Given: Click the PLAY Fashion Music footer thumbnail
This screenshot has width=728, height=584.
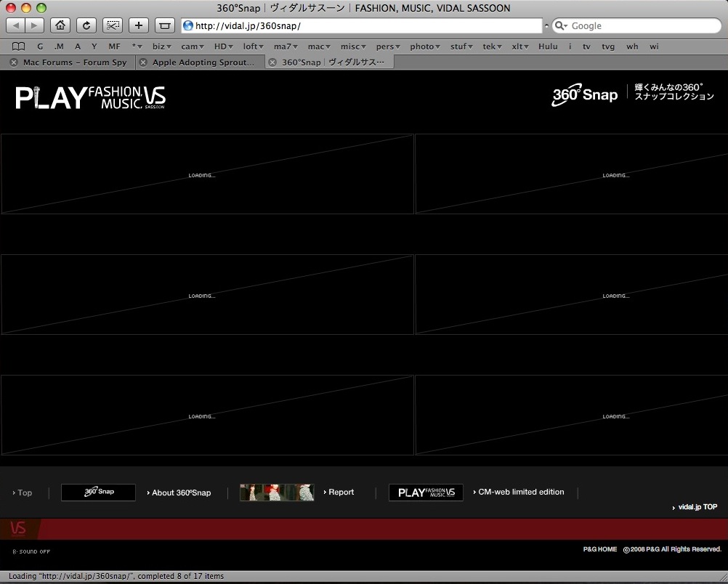Looking at the screenshot, I should click(x=426, y=492).
